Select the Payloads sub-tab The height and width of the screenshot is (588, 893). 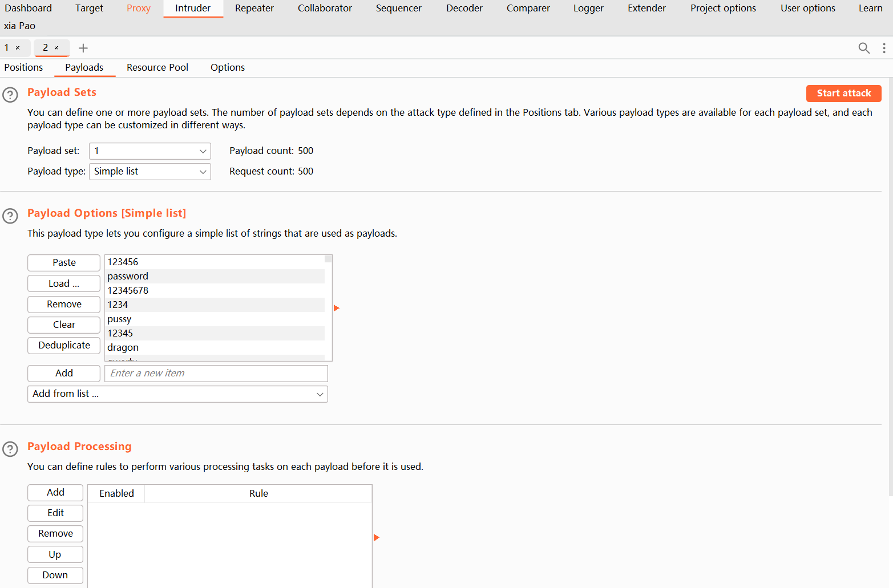click(84, 67)
